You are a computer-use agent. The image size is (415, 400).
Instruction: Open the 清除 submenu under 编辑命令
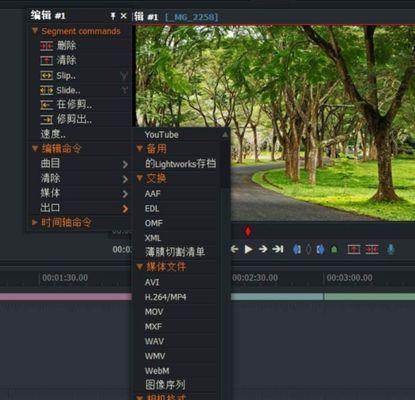click(x=79, y=178)
